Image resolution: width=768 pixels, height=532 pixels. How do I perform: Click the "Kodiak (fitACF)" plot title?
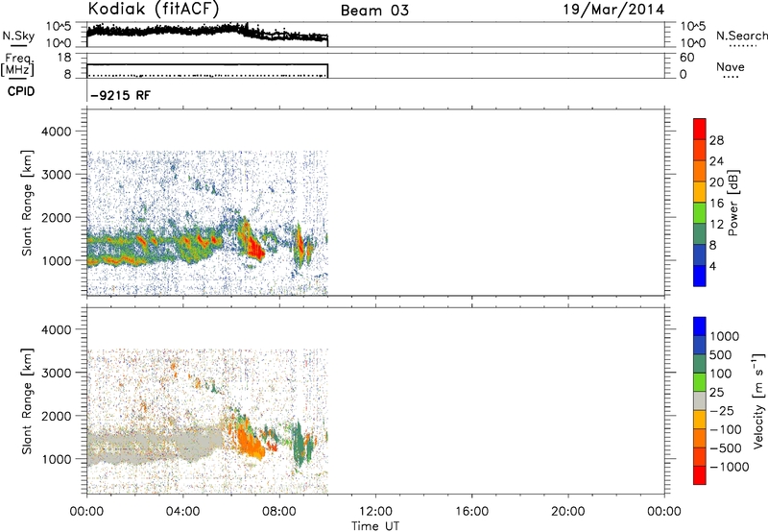[154, 9]
